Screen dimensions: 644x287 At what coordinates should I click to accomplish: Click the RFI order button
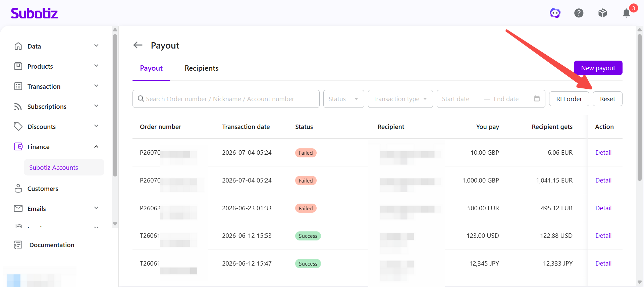click(x=569, y=99)
